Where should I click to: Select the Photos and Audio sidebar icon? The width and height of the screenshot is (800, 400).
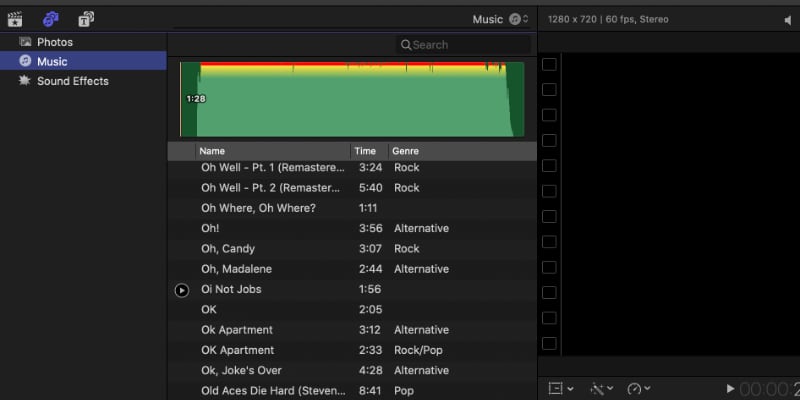pyautogui.click(x=51, y=19)
